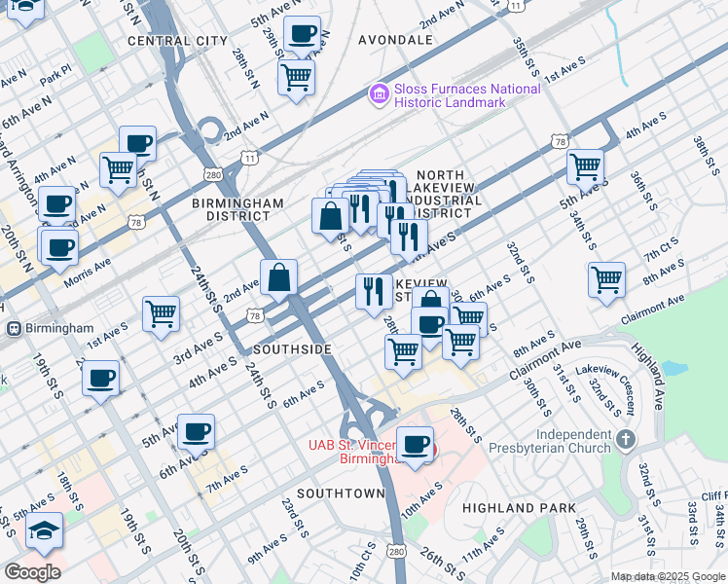
Task: Click the 24th St S label above 3rd Ave S
Action: tap(206, 289)
